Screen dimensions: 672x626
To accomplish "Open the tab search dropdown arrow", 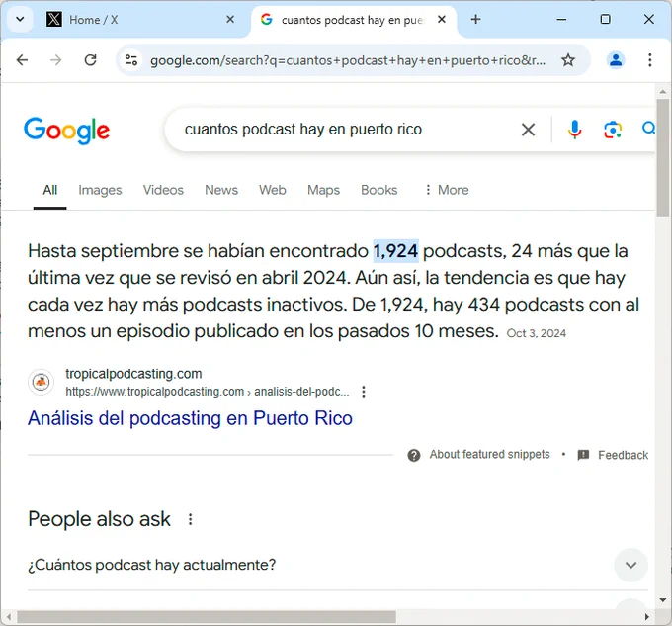I will [20, 20].
